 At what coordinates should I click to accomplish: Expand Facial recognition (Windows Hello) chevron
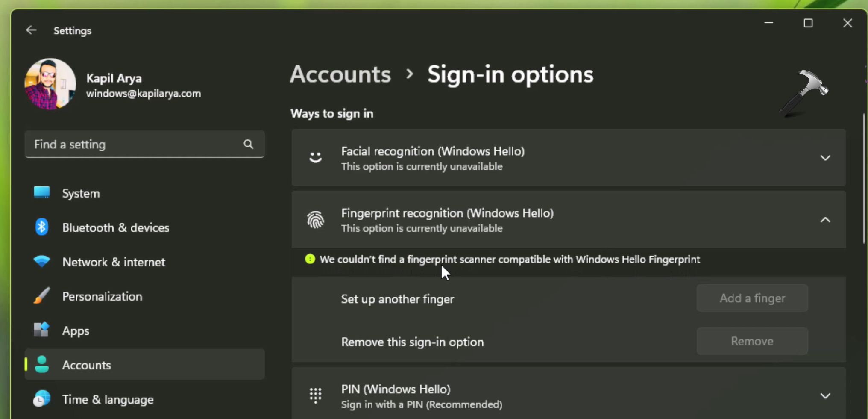[x=825, y=158]
